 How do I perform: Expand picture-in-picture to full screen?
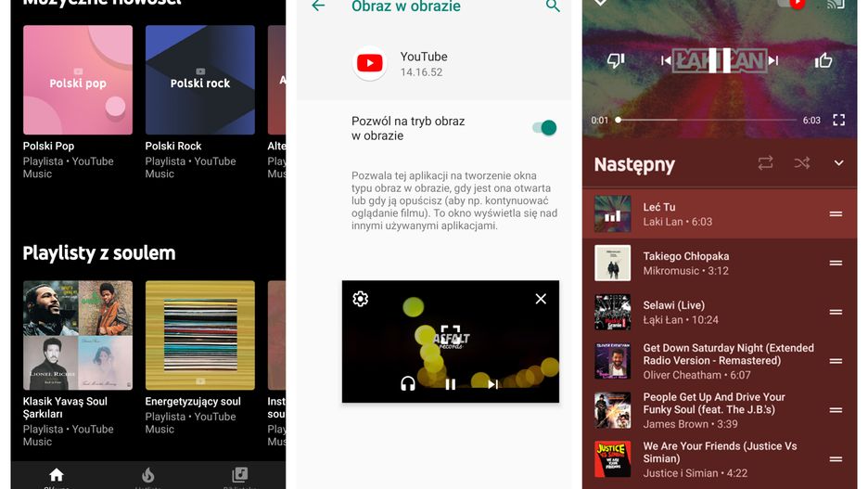(x=451, y=334)
